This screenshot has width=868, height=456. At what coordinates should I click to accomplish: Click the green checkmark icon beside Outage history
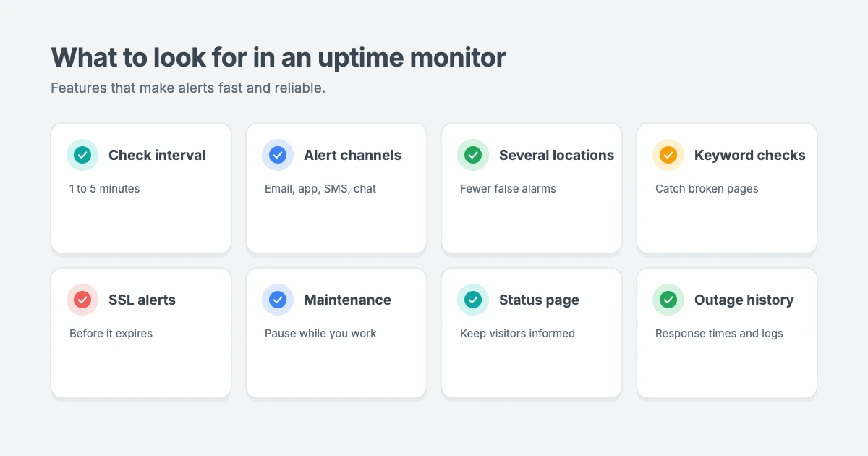pyautogui.click(x=668, y=300)
